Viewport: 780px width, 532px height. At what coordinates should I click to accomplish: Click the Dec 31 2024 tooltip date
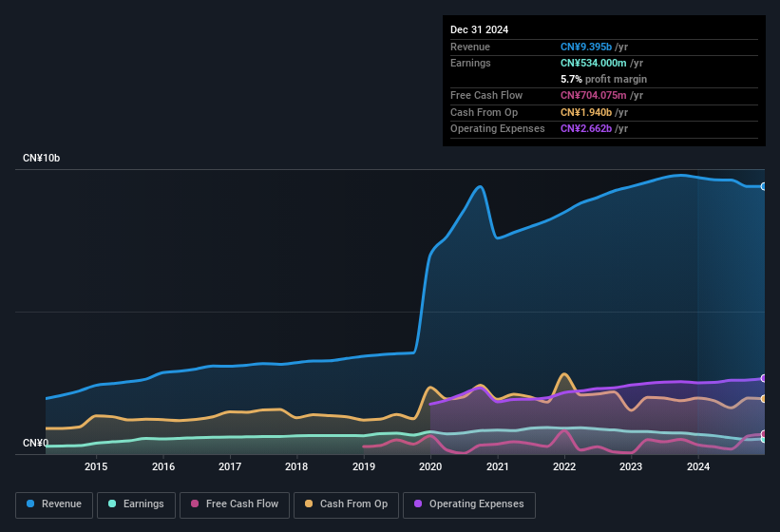click(x=479, y=29)
